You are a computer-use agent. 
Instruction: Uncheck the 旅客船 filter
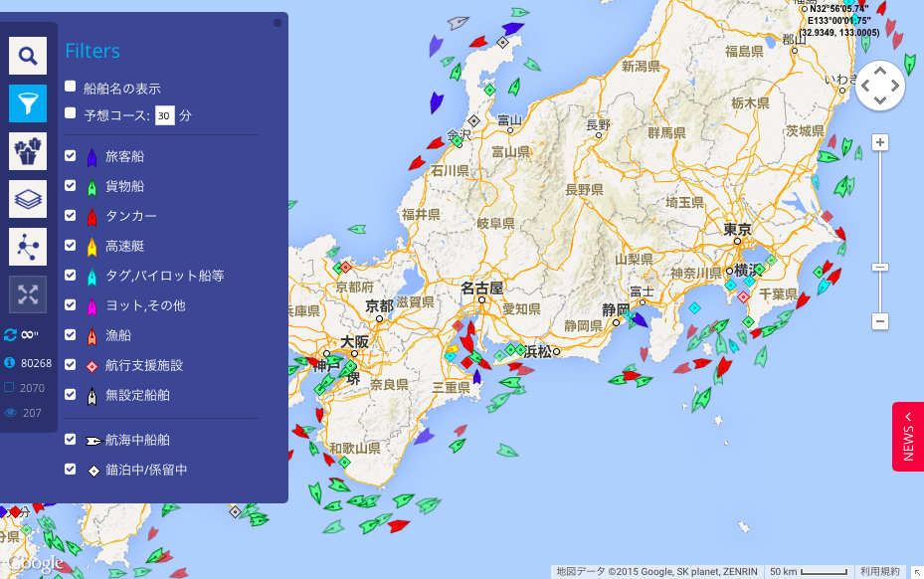[71, 155]
